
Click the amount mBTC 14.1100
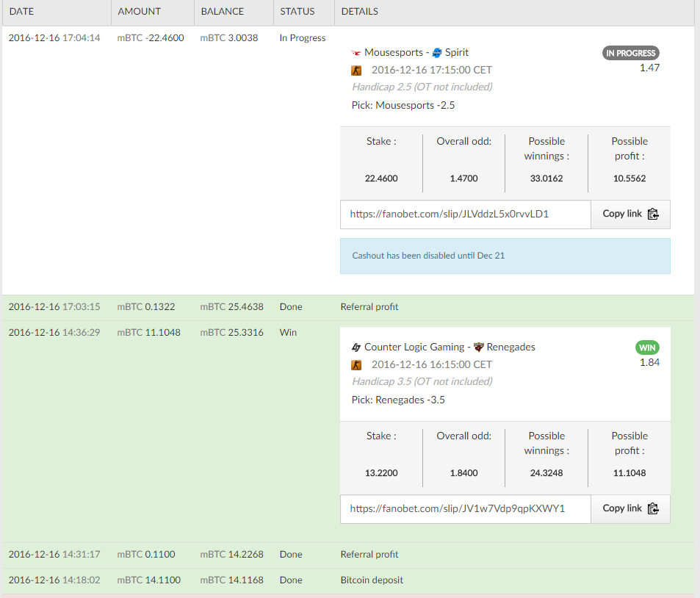(148, 580)
